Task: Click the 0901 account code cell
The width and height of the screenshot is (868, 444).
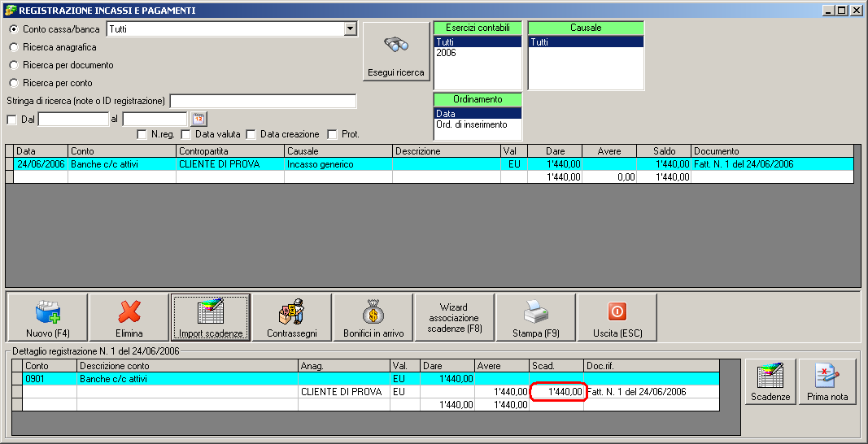Action: tap(50, 379)
